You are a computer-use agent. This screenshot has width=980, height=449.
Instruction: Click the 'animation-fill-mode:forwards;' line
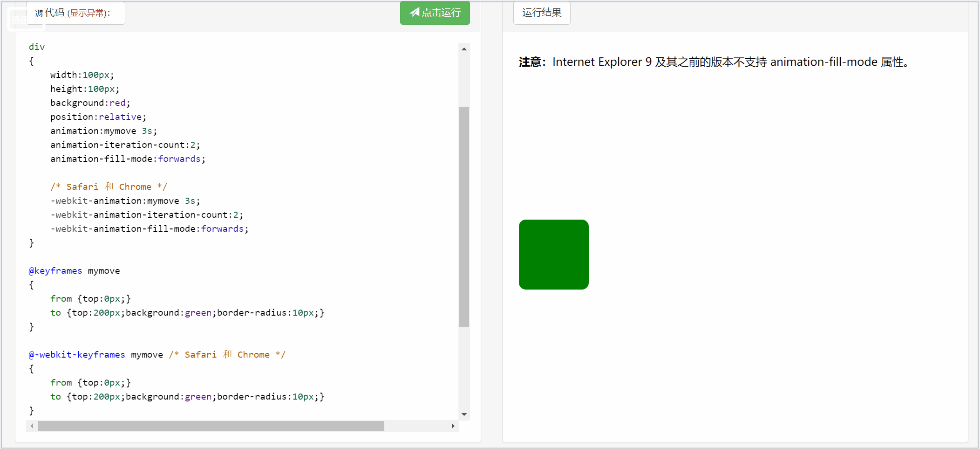(128, 159)
